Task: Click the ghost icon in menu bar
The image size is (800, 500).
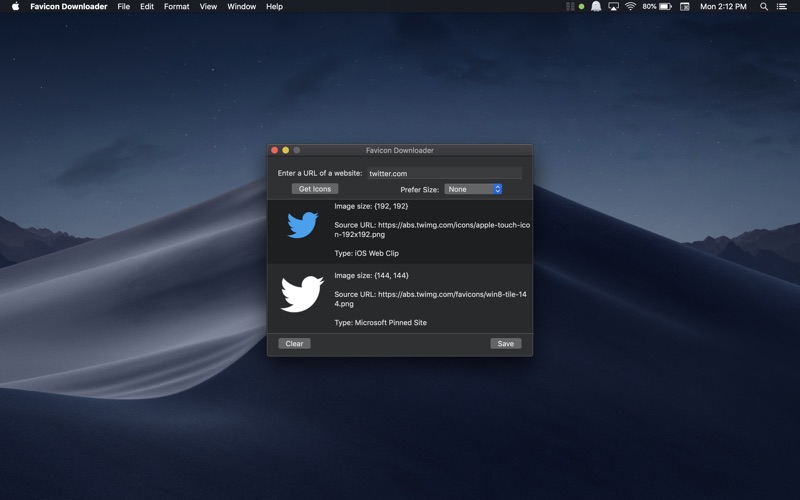Action: point(596,7)
